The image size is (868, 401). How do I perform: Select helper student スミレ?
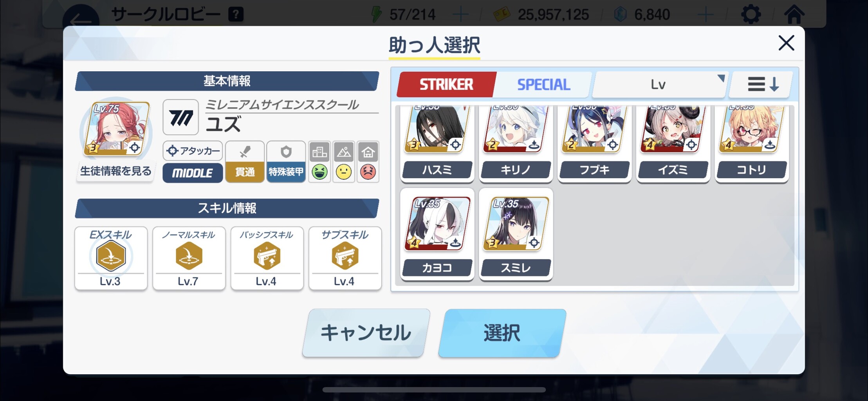[516, 234]
